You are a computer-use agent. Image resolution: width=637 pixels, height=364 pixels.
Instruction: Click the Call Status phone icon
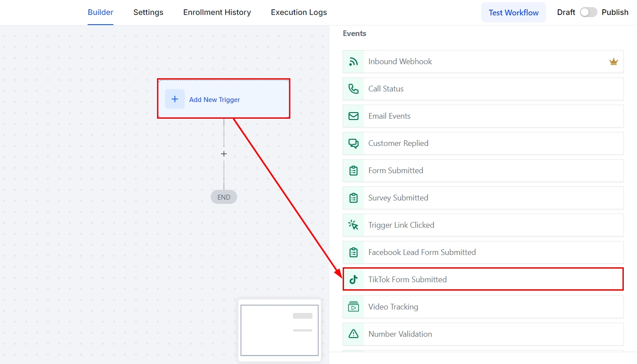353,89
